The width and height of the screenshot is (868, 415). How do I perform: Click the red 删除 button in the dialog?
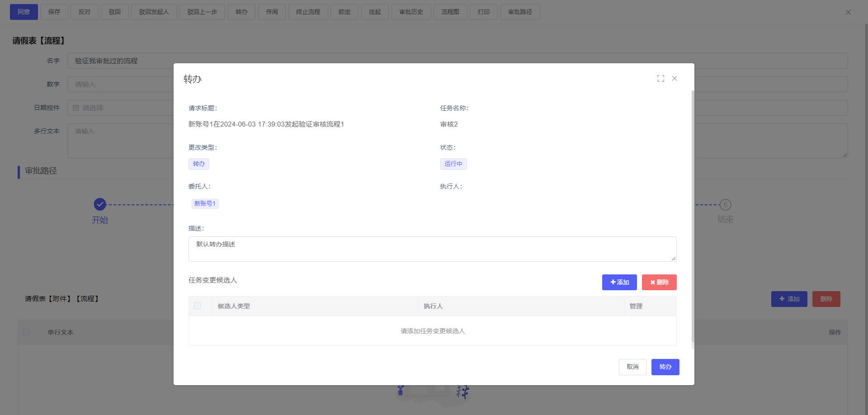(x=659, y=282)
